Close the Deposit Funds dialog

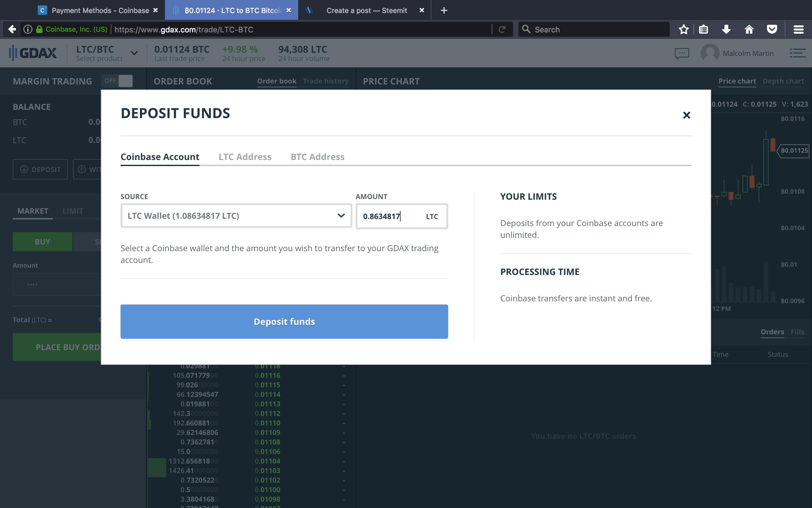(x=686, y=115)
